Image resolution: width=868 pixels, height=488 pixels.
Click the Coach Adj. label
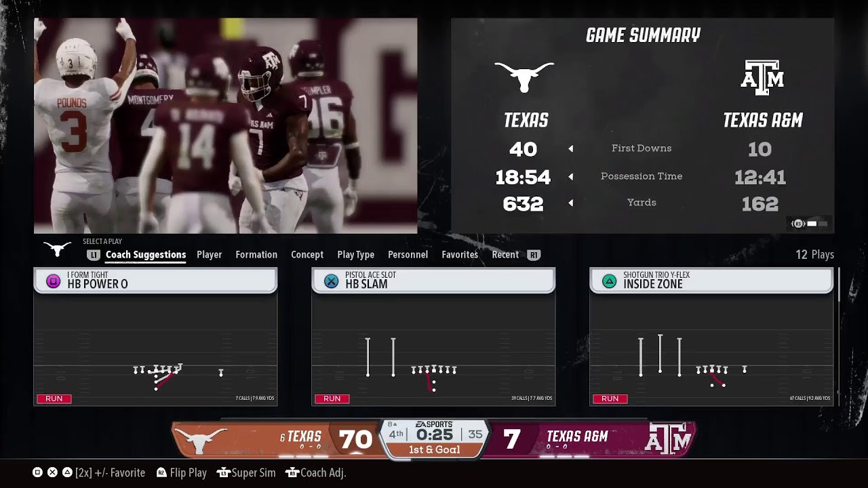(323, 473)
